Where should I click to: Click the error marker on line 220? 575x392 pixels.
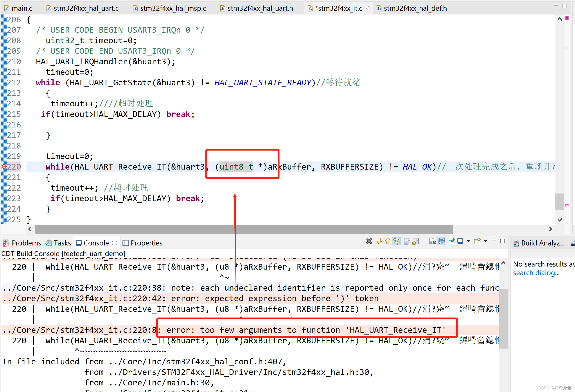pos(4,167)
